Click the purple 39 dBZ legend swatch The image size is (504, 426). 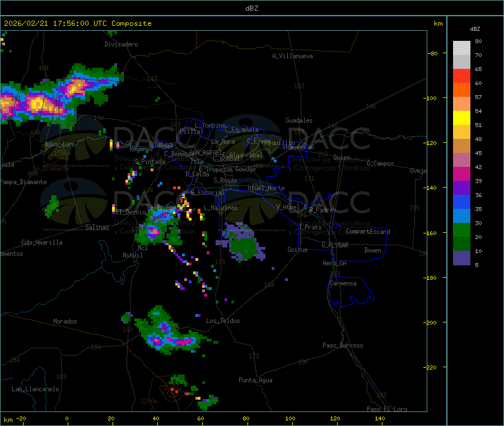[461, 188]
